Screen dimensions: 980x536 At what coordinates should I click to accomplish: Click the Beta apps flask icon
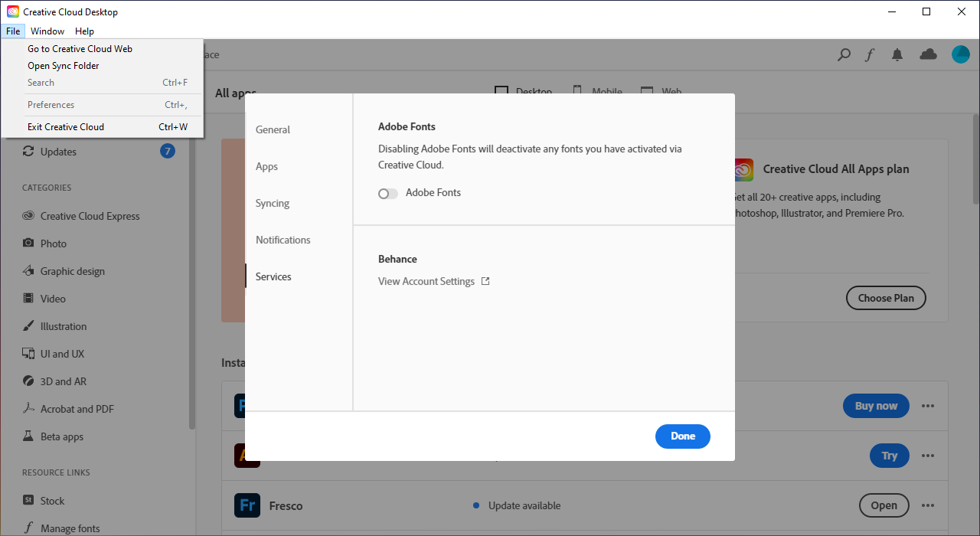click(x=28, y=436)
